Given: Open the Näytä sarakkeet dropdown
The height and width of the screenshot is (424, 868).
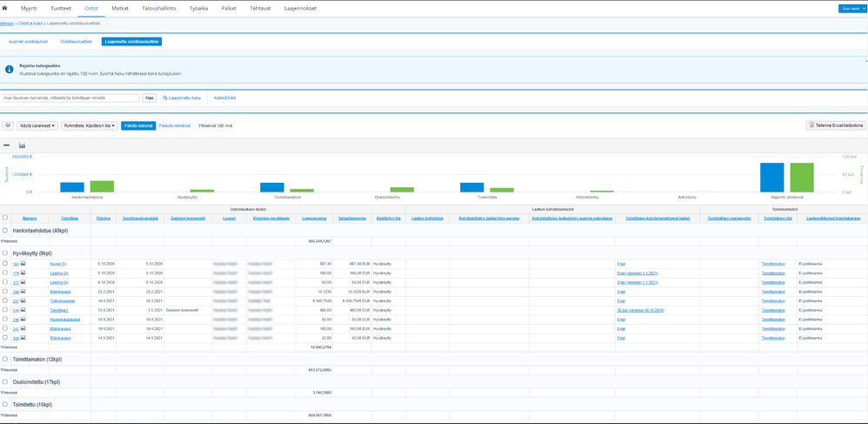Looking at the screenshot, I should tap(37, 125).
